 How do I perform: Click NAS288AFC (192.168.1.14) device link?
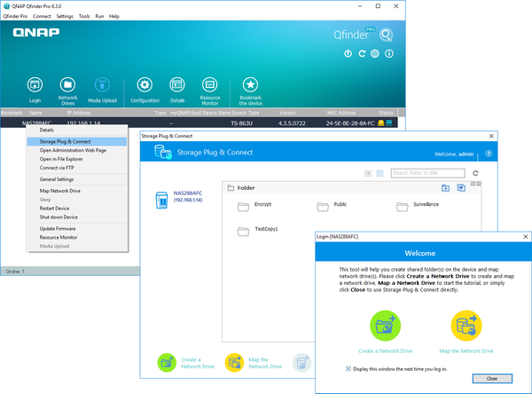click(188, 196)
